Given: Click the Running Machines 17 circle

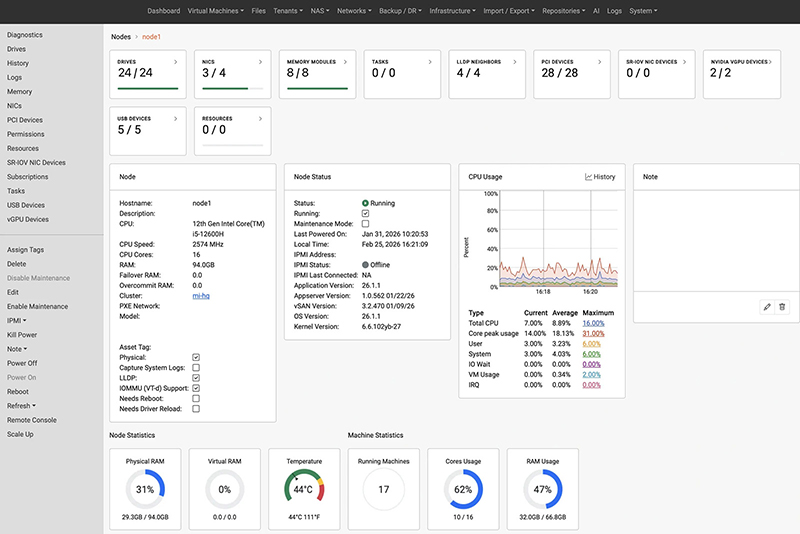Looking at the screenshot, I should [384, 489].
